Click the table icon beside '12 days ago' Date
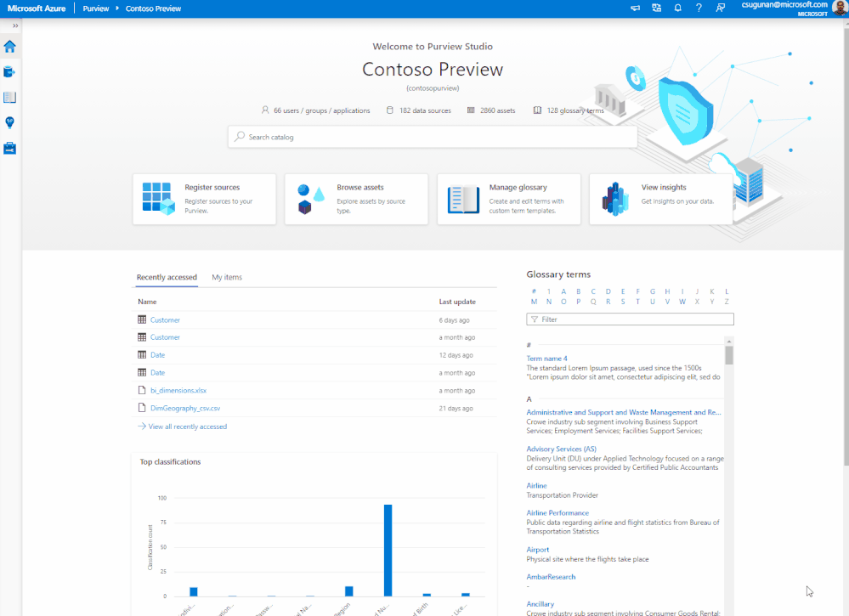This screenshot has width=849, height=616. coord(142,355)
